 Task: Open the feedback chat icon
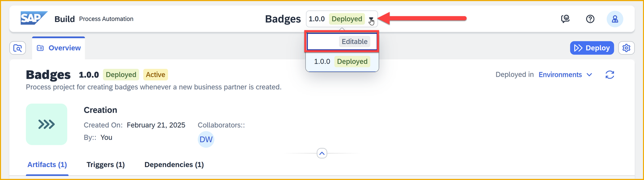tap(566, 19)
